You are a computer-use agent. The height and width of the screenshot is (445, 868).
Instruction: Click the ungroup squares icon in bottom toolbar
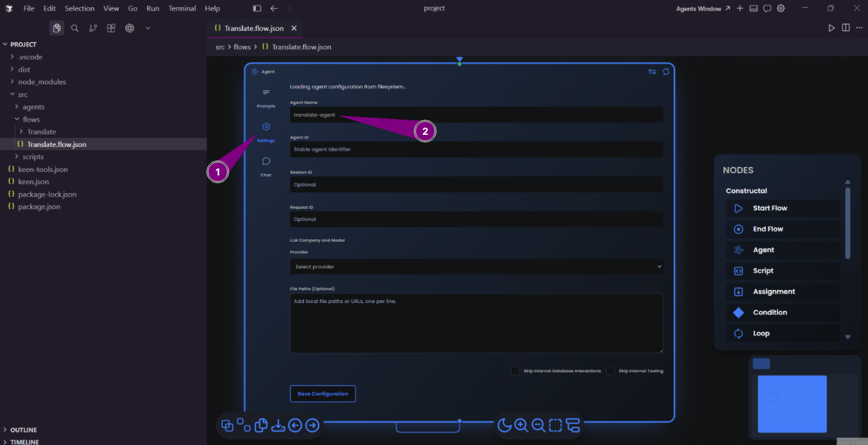click(x=244, y=425)
